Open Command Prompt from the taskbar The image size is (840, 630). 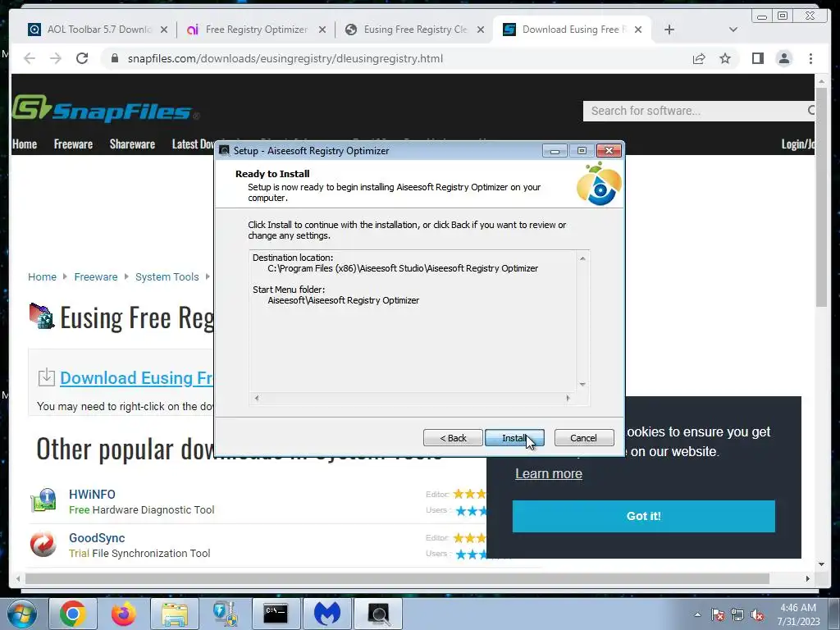276,614
